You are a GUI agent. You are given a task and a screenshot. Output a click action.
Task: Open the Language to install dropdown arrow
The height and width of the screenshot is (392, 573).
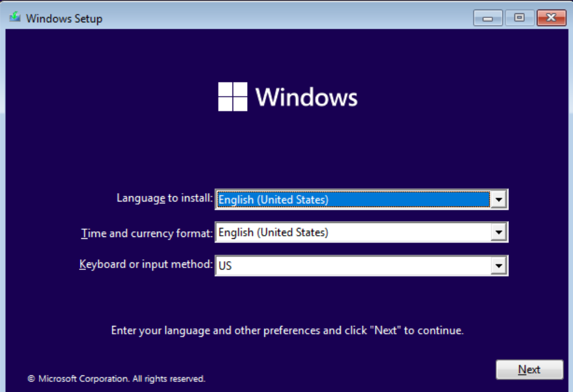[499, 199]
